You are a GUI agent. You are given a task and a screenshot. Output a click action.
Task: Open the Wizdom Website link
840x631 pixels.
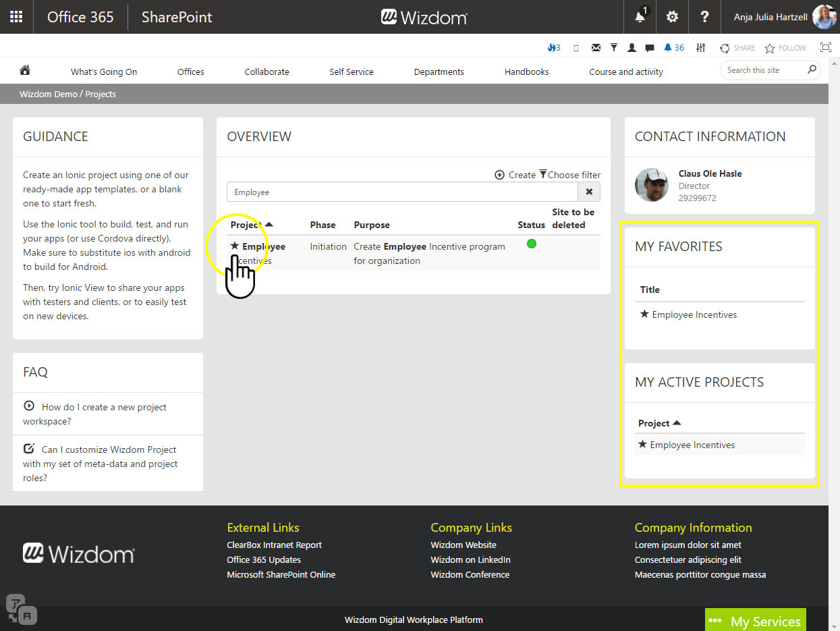coord(464,545)
